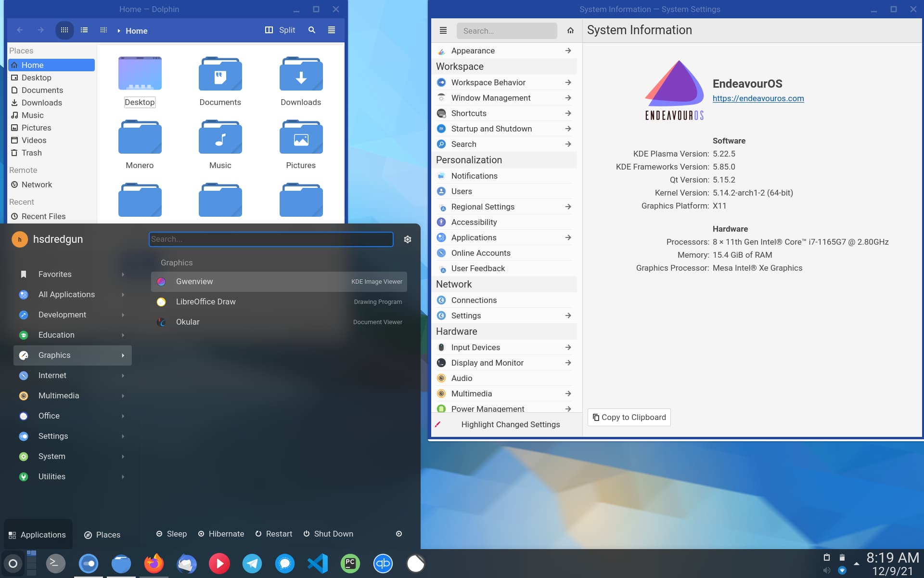The image size is (924, 578).
Task: Launch Gwenview image viewer
Action: point(279,282)
